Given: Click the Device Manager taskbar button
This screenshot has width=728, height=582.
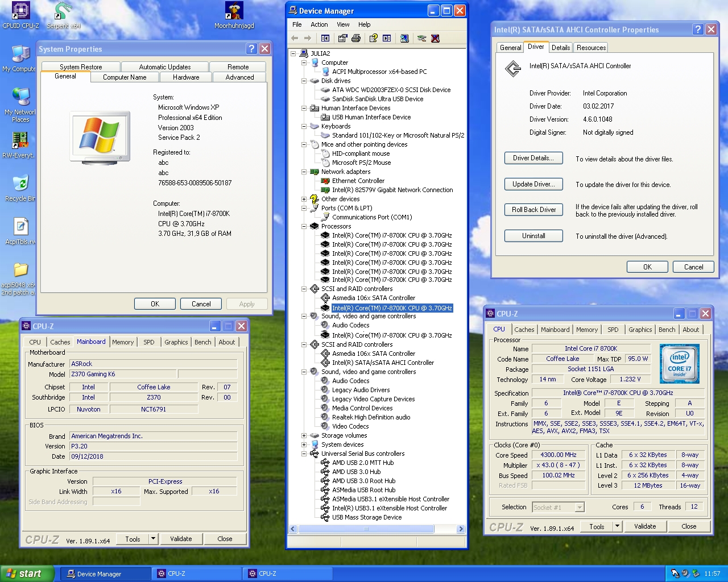Looking at the screenshot, I should click(105, 574).
